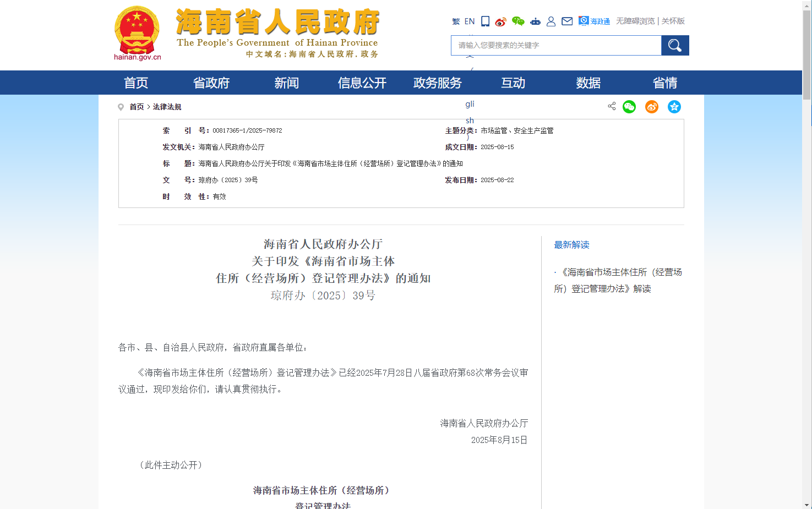Viewport: 812px width, 509px height.
Task: Click the keyword search input field
Action: click(x=556, y=46)
